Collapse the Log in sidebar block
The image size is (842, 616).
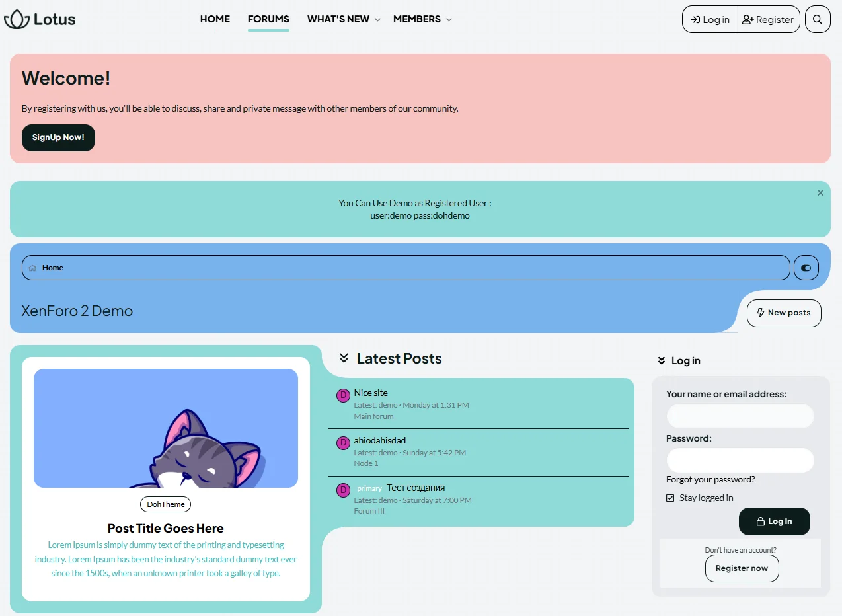pyautogui.click(x=662, y=361)
